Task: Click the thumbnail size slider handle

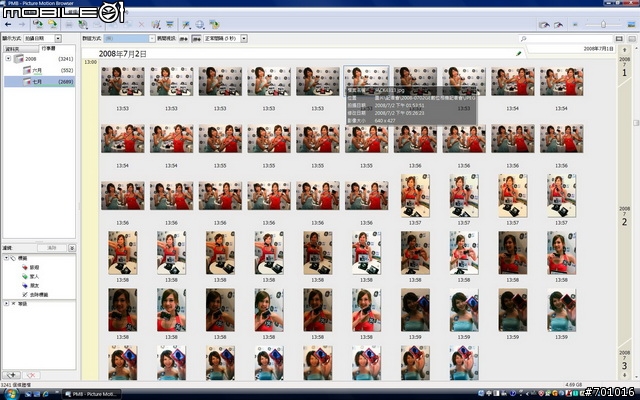Action: (x=603, y=25)
